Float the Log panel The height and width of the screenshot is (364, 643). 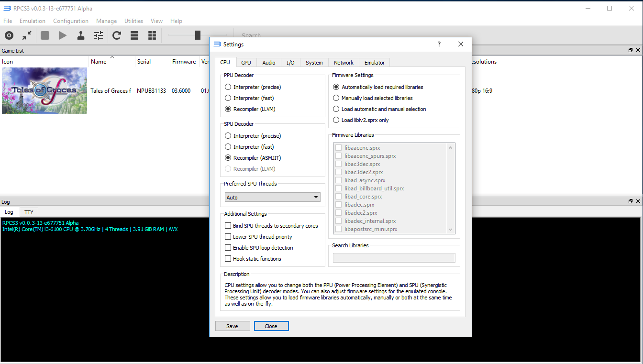(x=631, y=201)
